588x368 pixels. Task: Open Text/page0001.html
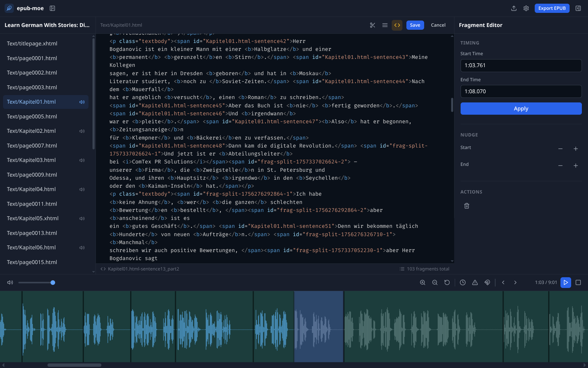(46, 58)
